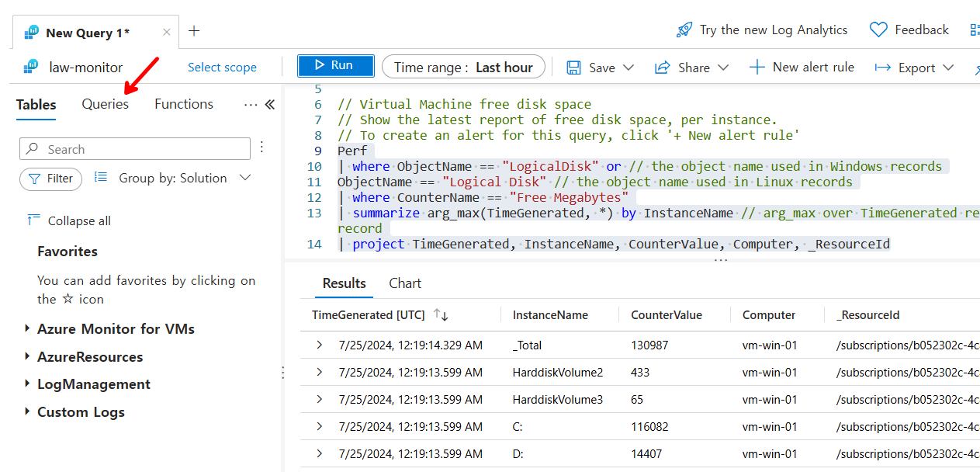Click the rocket icon for new Log Analytics
The image size is (980, 472).
684,30
